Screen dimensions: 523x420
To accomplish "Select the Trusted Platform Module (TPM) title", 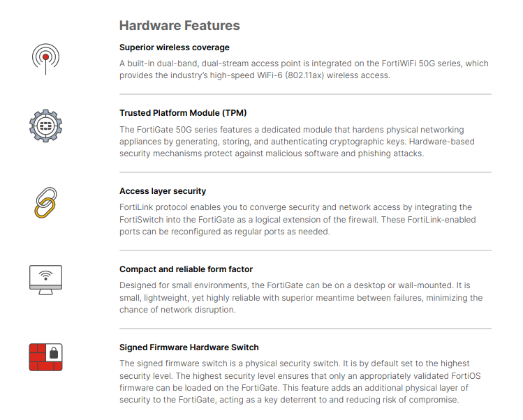I will pos(183,113).
